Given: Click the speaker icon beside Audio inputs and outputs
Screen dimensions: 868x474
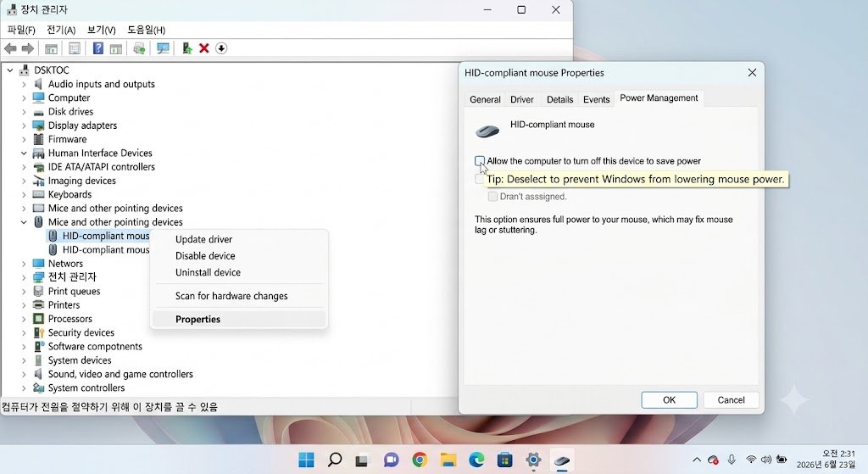Looking at the screenshot, I should click(38, 84).
